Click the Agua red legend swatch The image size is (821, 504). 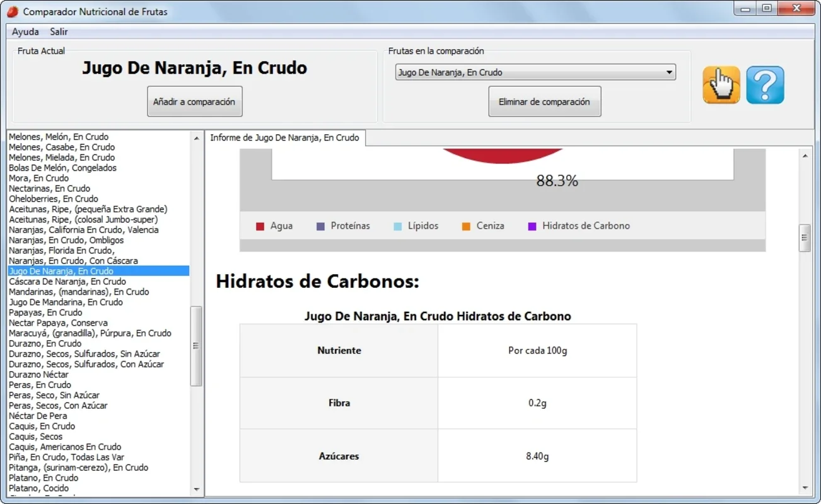pyautogui.click(x=260, y=226)
